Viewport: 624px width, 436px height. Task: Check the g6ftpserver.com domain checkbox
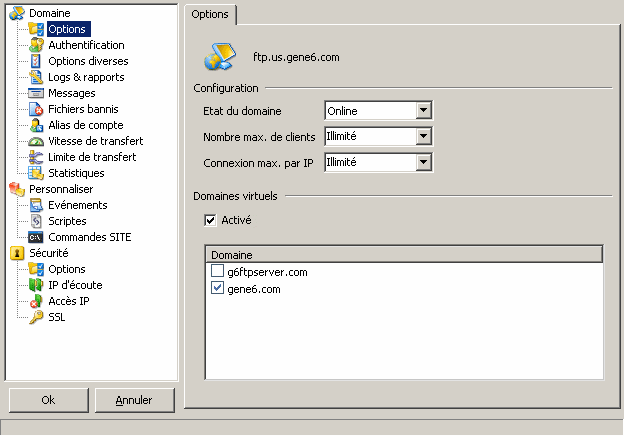point(217,271)
